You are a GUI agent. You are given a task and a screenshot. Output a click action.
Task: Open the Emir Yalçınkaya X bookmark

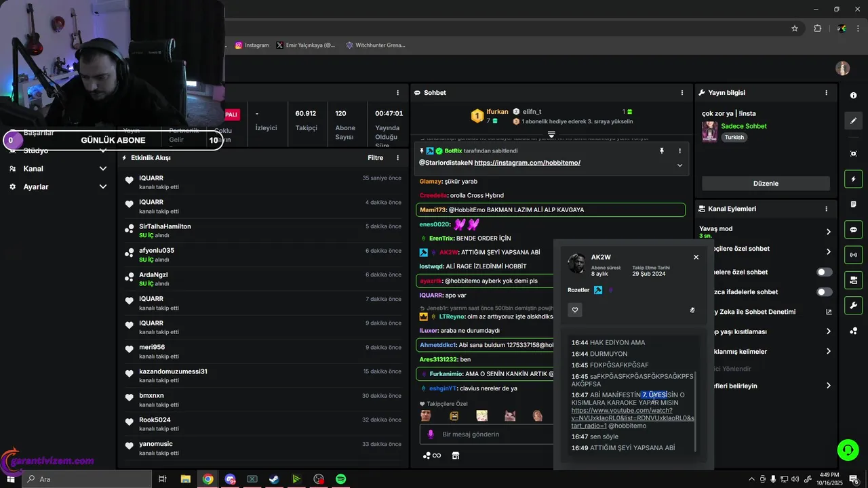pos(306,45)
